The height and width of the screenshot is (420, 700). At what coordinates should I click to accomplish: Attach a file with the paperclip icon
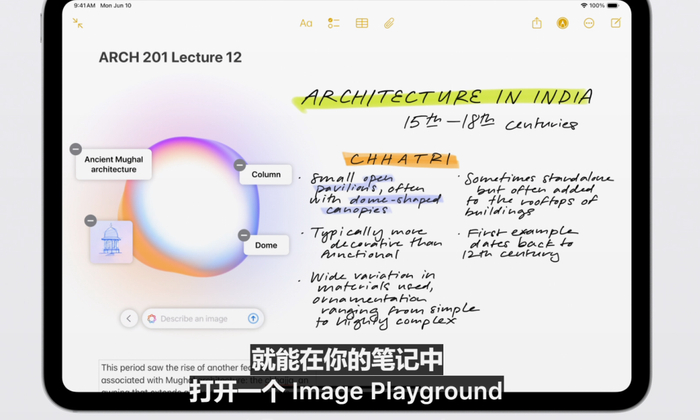click(x=389, y=23)
